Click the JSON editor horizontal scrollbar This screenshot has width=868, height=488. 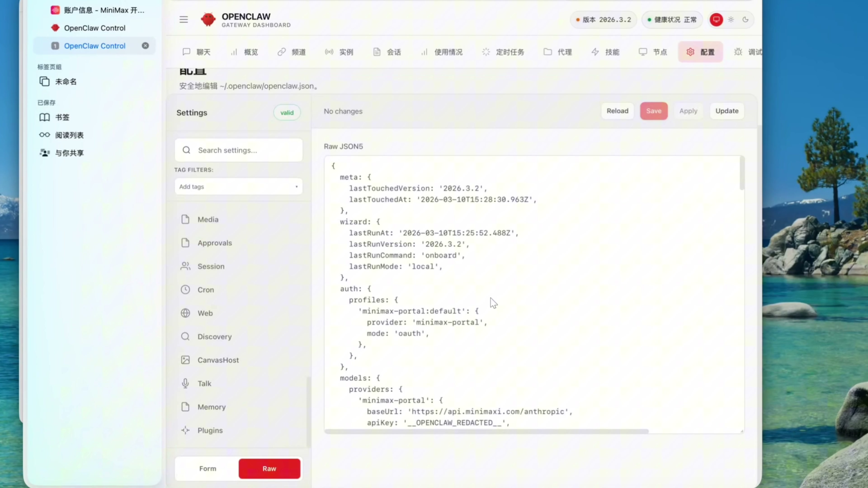486,431
